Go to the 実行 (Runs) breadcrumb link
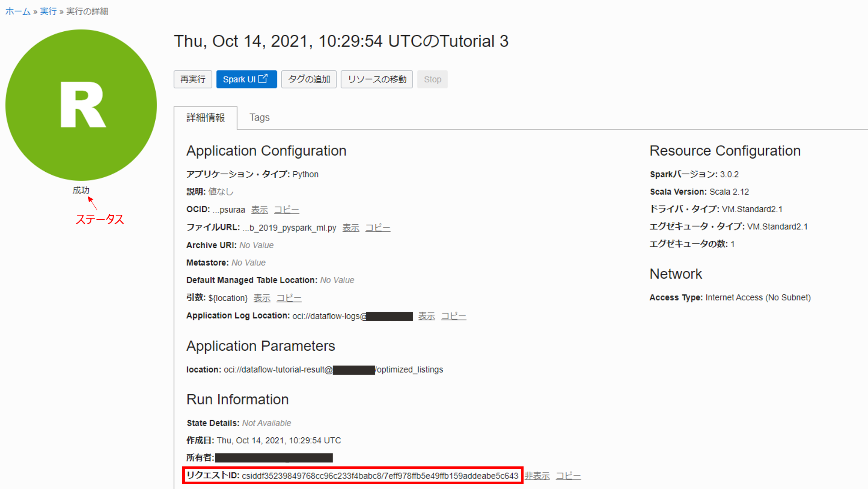868x489 pixels. [x=48, y=11]
